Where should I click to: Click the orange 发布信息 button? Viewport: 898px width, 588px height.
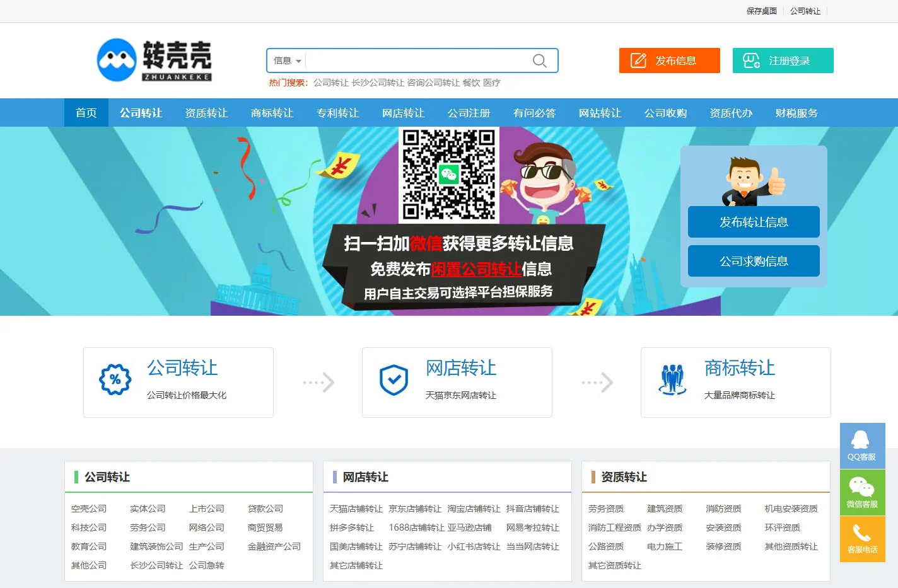[670, 61]
